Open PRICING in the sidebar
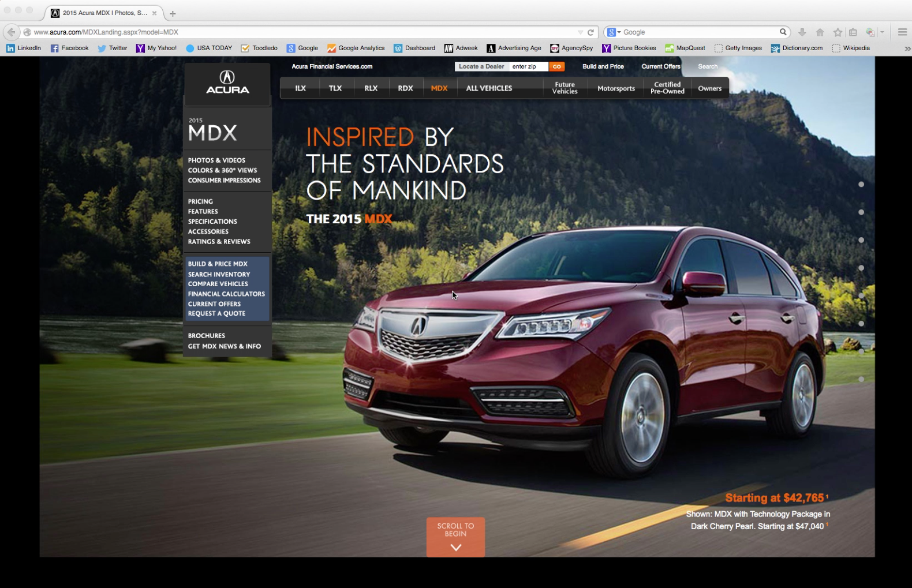 tap(200, 201)
